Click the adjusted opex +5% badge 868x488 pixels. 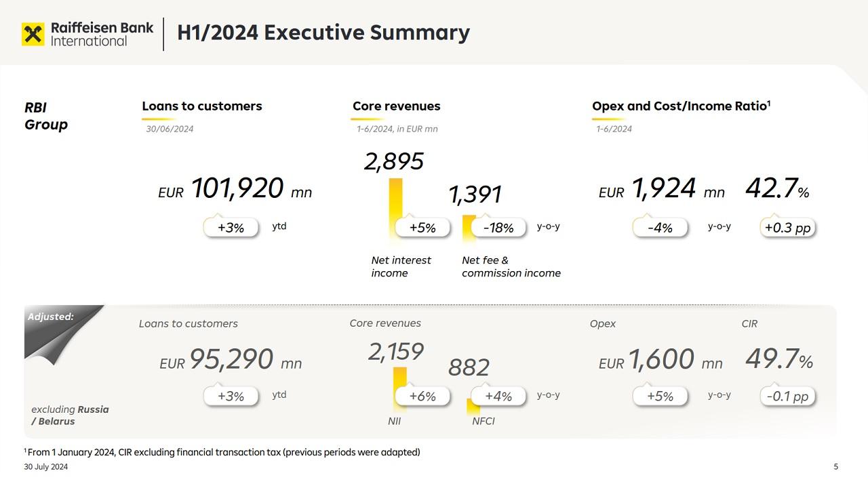pos(660,396)
